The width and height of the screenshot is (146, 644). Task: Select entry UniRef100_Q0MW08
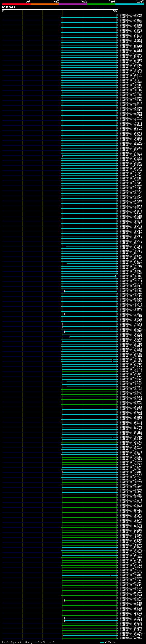[131, 55]
